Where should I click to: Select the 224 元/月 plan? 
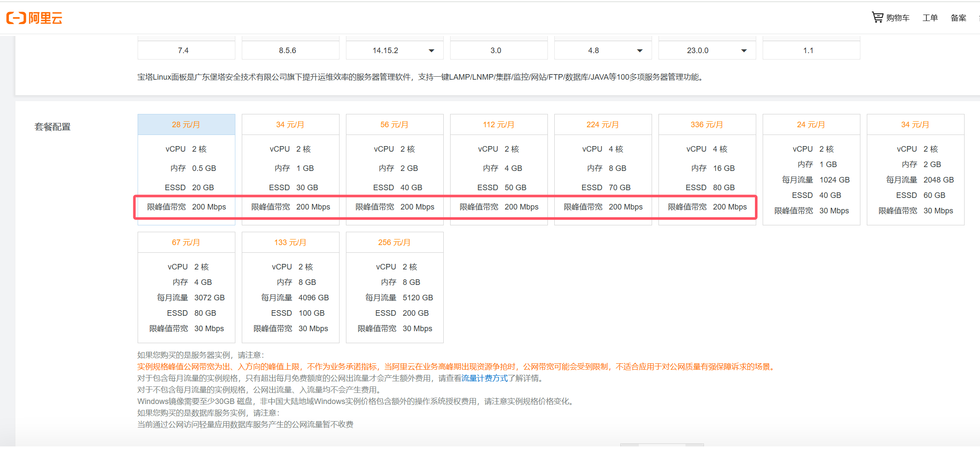pyautogui.click(x=603, y=169)
